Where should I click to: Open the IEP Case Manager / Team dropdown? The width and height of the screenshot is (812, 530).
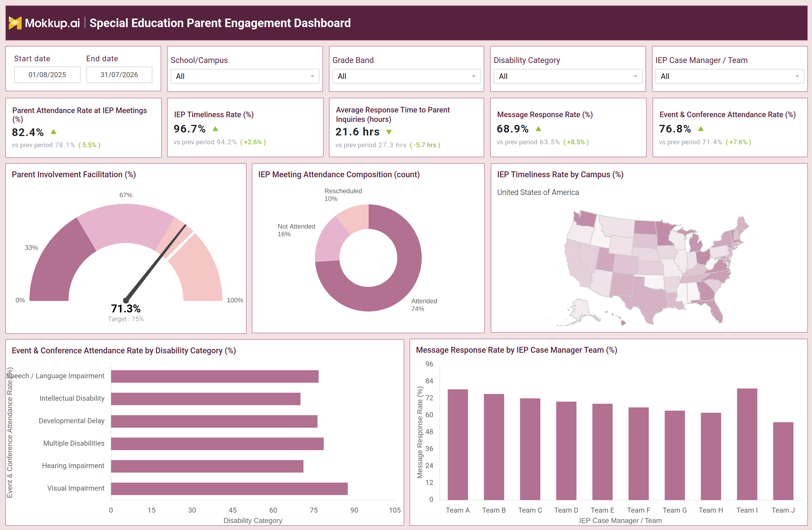pyautogui.click(x=729, y=76)
